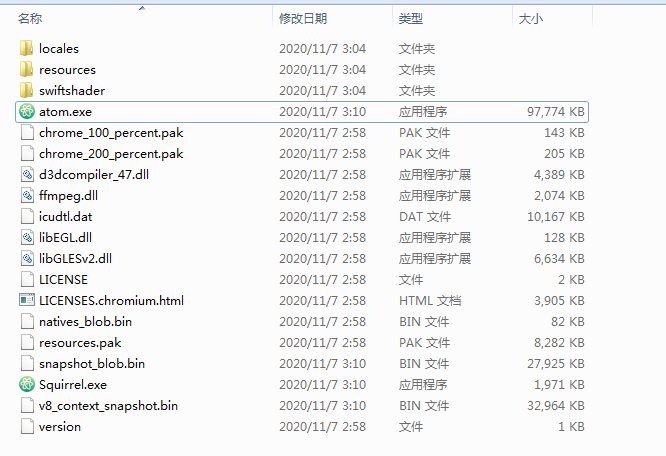Click the swiftshader folder icon
Screen dimensions: 666x456
[26, 90]
